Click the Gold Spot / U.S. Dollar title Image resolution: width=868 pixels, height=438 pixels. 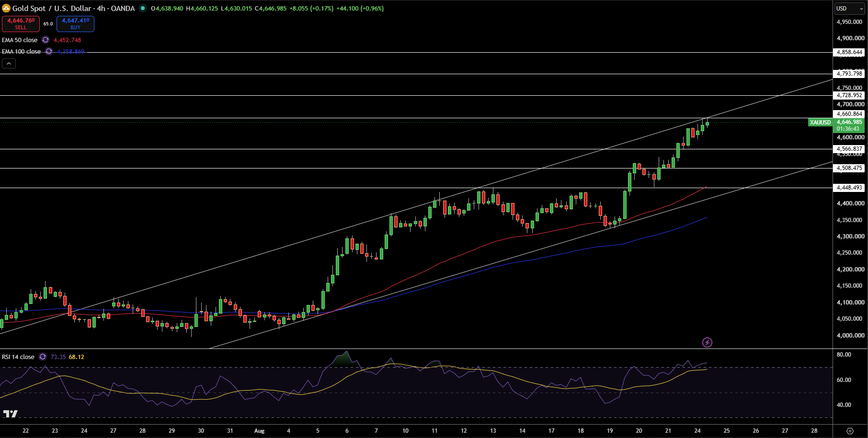[52, 8]
